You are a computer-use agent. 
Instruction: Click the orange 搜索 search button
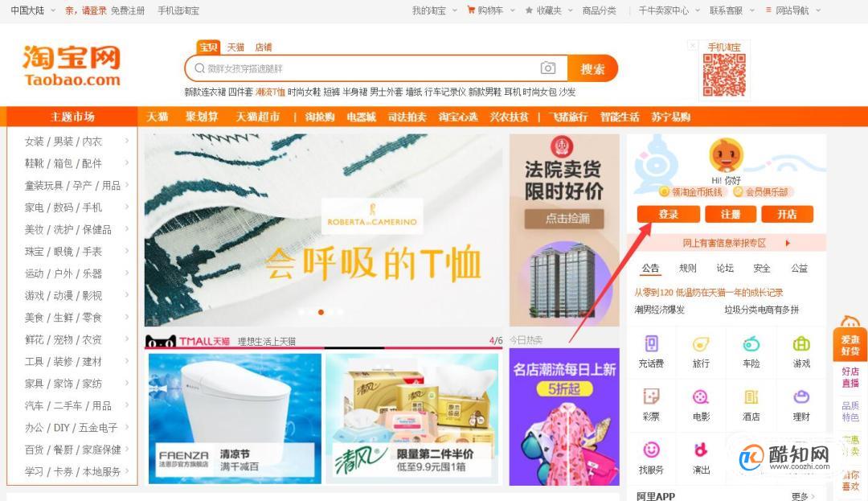pyautogui.click(x=592, y=68)
